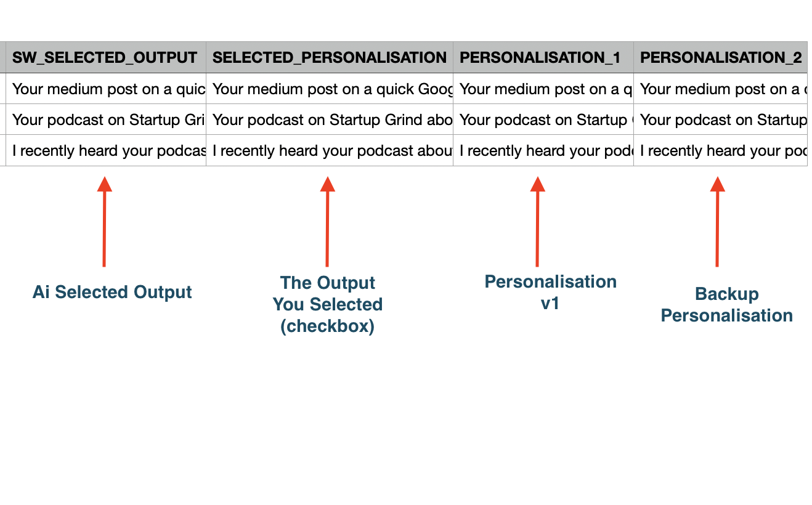
Task: Click the 'Ai Selected Output' label
Action: tap(112, 292)
